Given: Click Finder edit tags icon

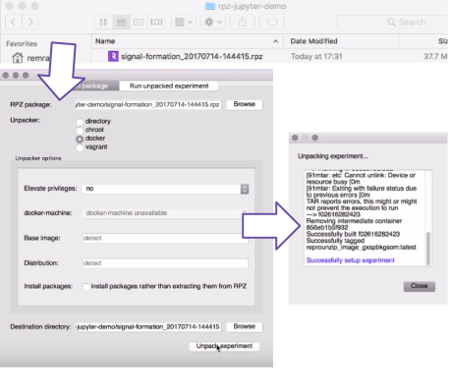Looking at the screenshot, I should 272,22.
